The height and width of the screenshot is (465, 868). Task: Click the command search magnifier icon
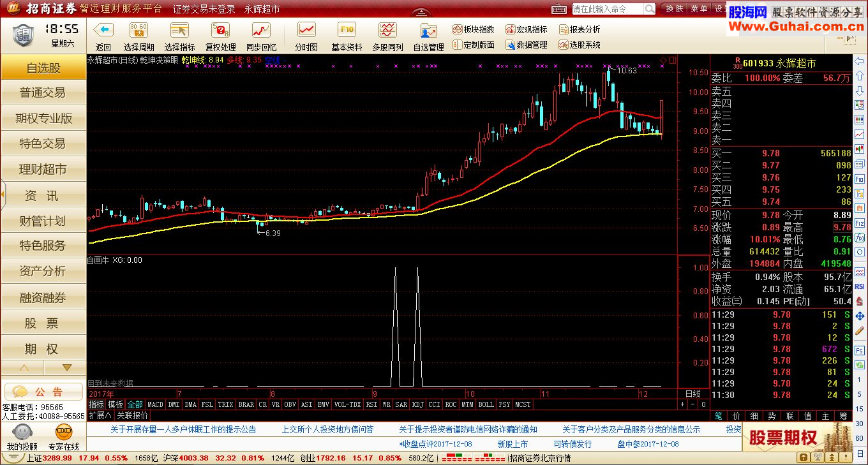coord(649,9)
